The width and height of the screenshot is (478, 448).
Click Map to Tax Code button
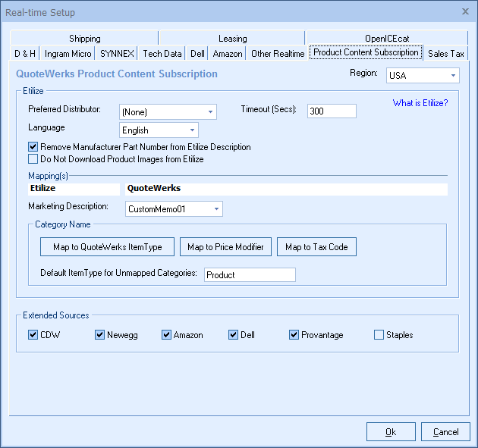tap(316, 246)
